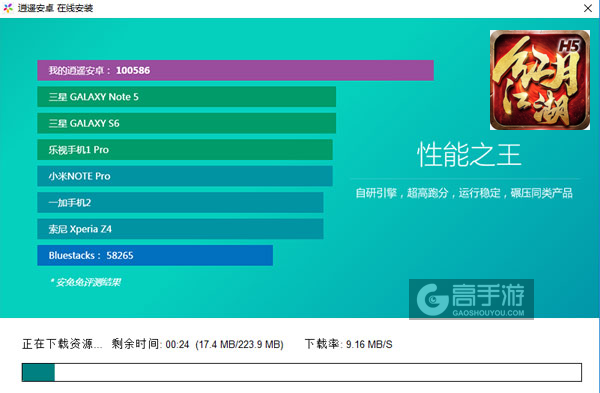Click the 剩余时间 00:24 value
The image size is (600, 393).
pos(178,344)
